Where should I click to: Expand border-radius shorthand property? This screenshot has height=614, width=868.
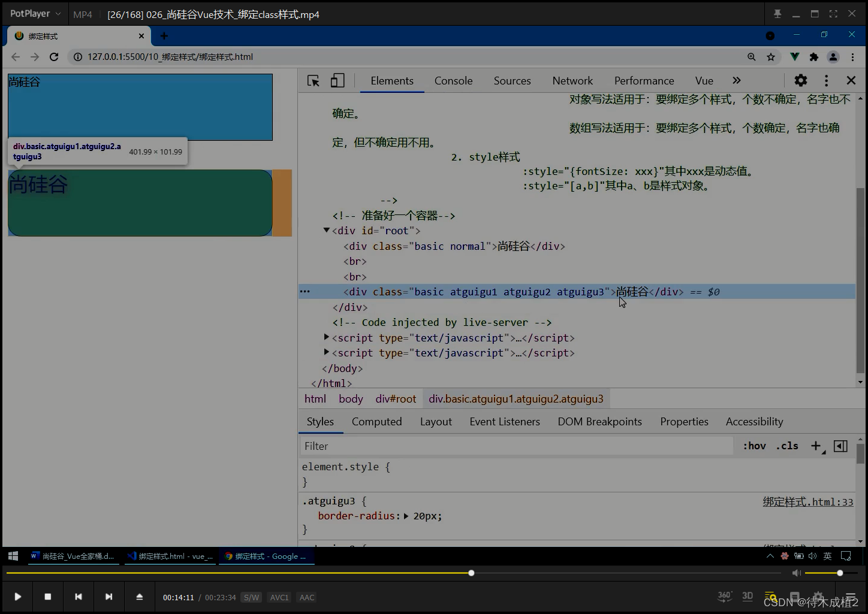pyautogui.click(x=406, y=516)
